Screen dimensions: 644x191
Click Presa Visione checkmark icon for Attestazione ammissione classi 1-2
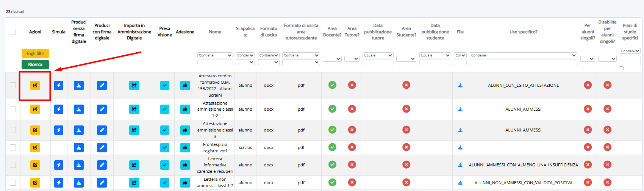(x=165, y=109)
